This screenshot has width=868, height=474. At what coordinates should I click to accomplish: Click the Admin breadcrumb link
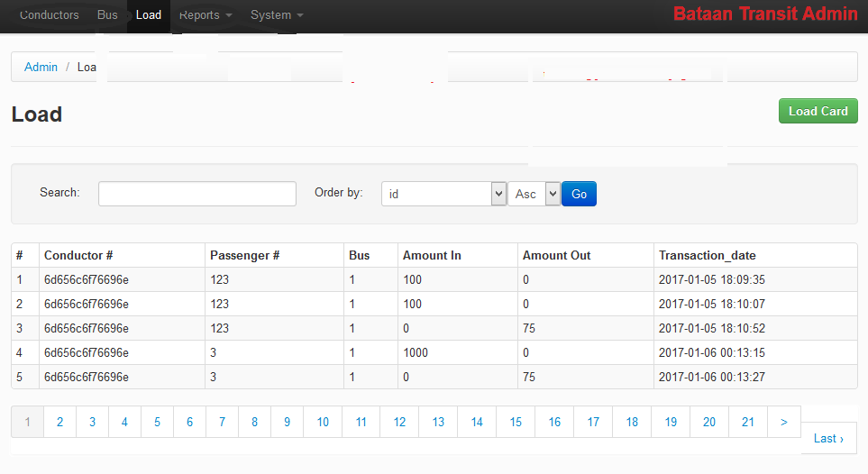(x=41, y=67)
